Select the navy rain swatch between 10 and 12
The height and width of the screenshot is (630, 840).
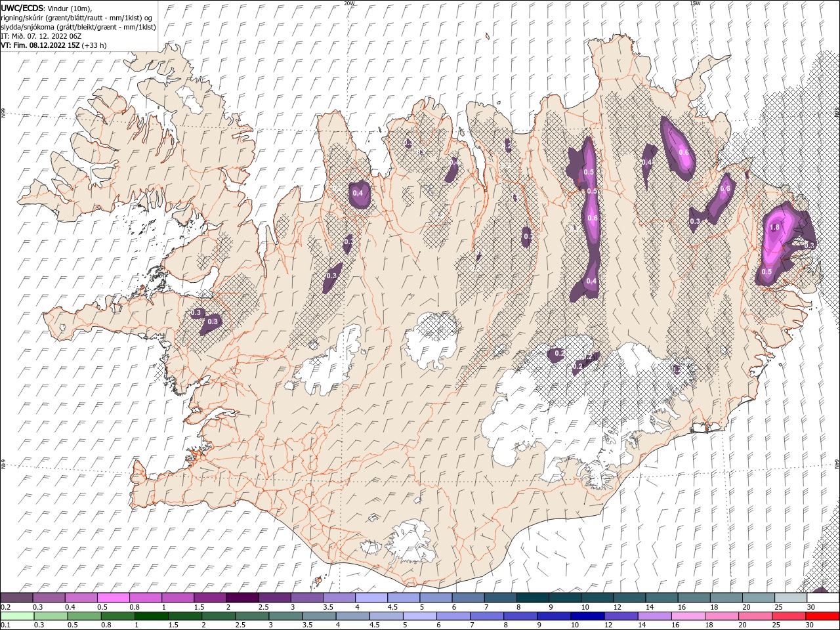click(x=587, y=616)
